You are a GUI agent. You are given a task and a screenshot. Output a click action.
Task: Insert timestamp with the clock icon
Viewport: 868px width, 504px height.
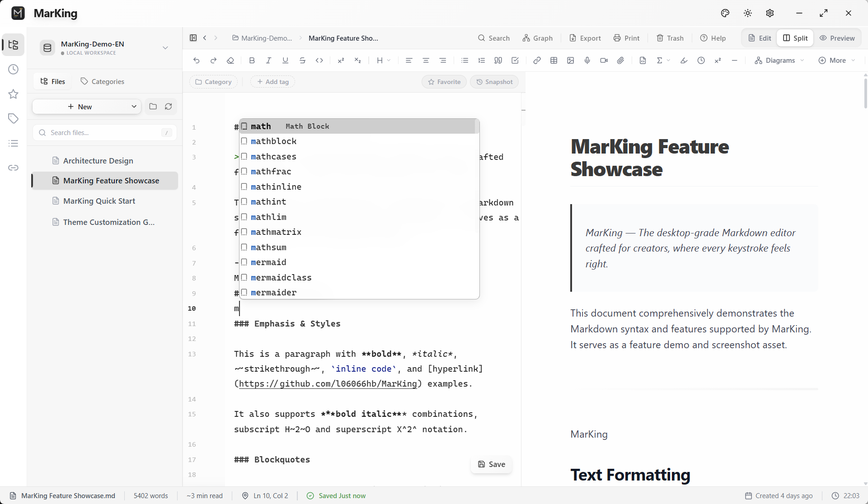[701, 61]
